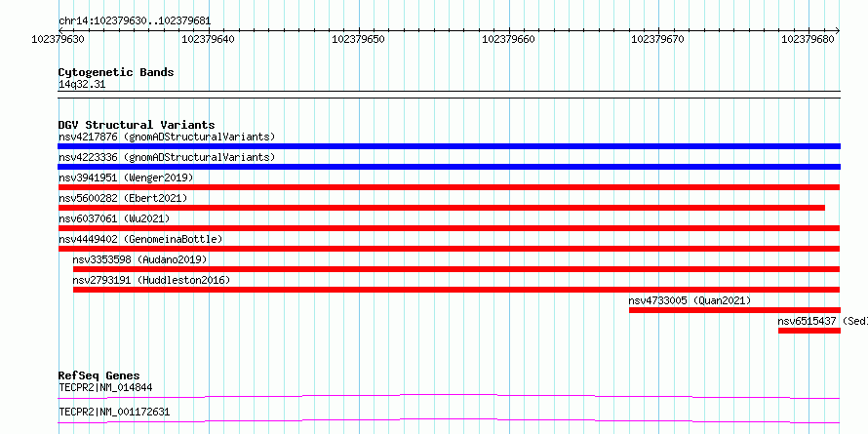Screen dimensions: 868x434
Task: Click the TECPR2|NM_014844 gene label
Action: pos(105,387)
